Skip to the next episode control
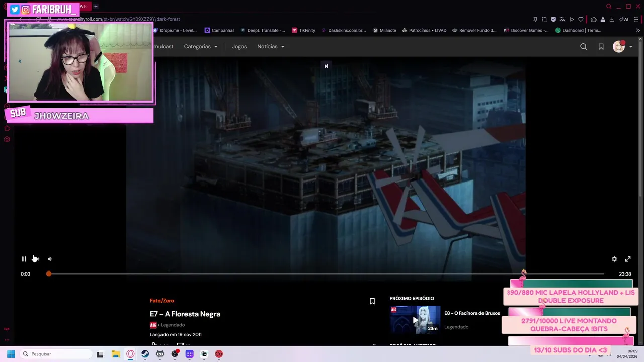Viewport: 644px width, 362px height. pos(36,259)
